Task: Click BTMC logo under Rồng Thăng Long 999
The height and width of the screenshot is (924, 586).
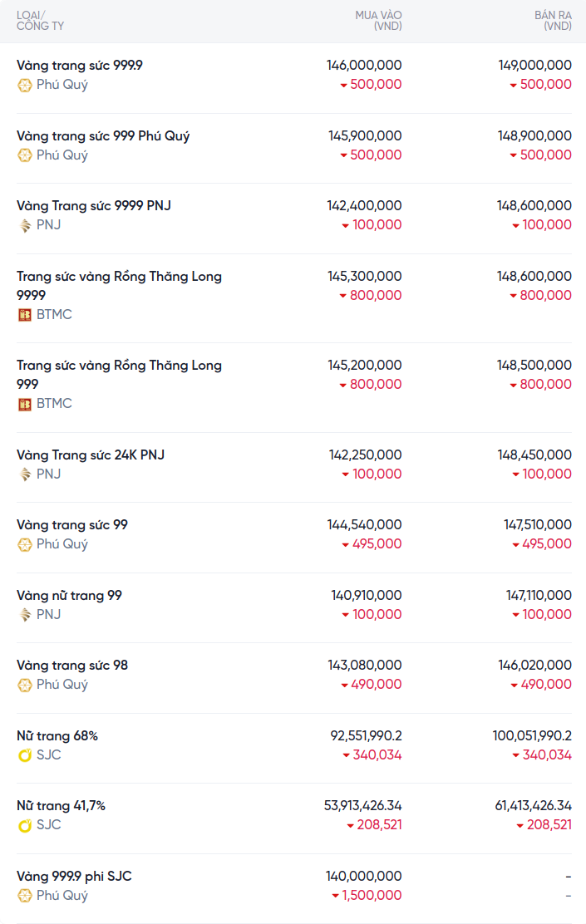Action: click(x=25, y=404)
